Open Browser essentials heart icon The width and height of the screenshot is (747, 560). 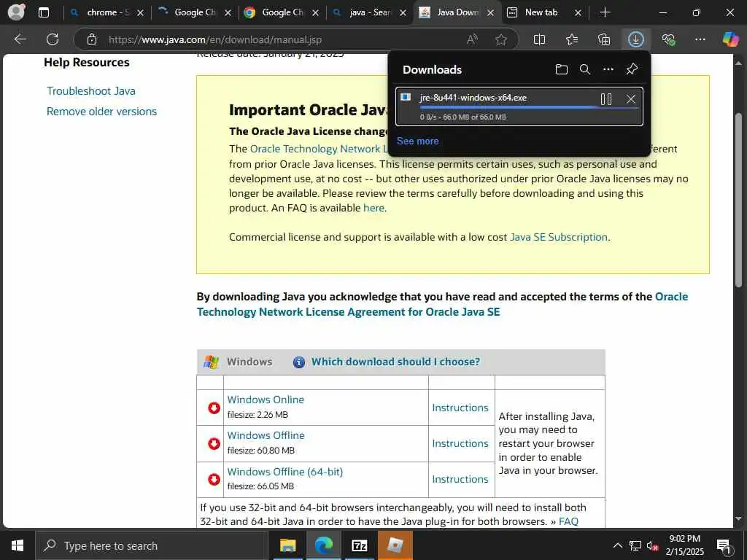(x=668, y=39)
